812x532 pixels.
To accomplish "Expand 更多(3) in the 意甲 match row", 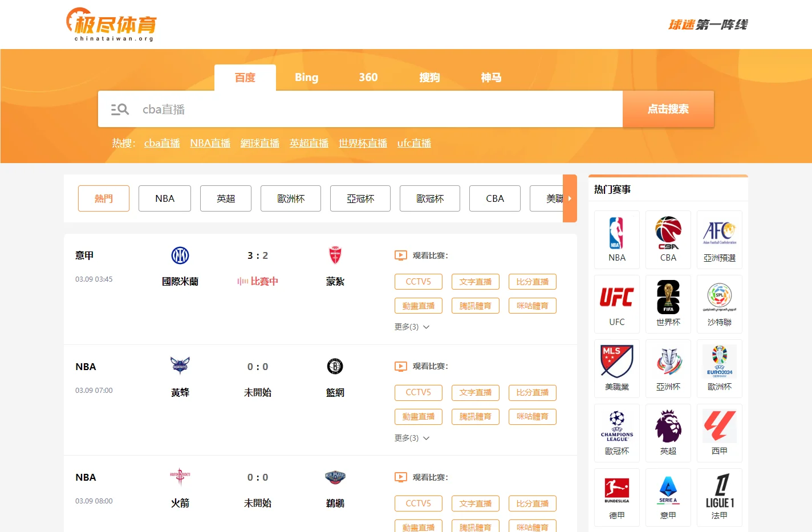I will pos(412,327).
